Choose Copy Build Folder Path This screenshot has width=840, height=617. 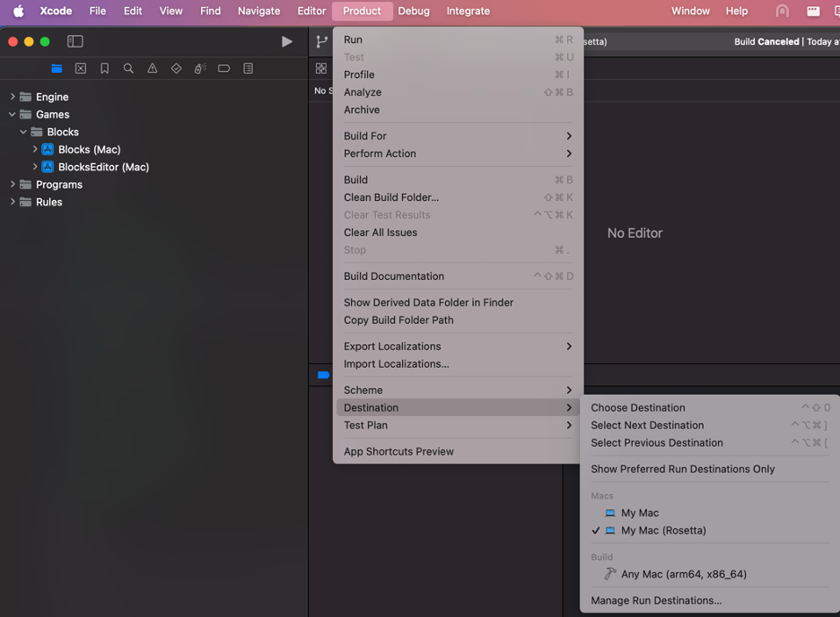pyautogui.click(x=458, y=320)
